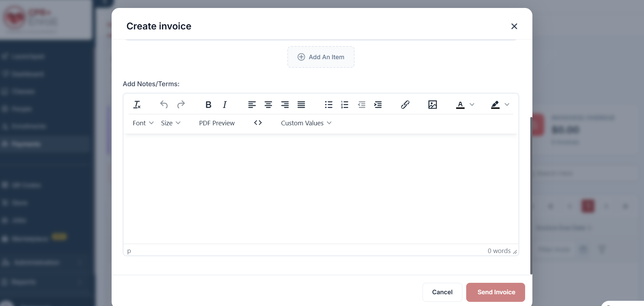Viewport: 644px width, 306px height.
Task: Center align the text
Action: [x=268, y=105]
